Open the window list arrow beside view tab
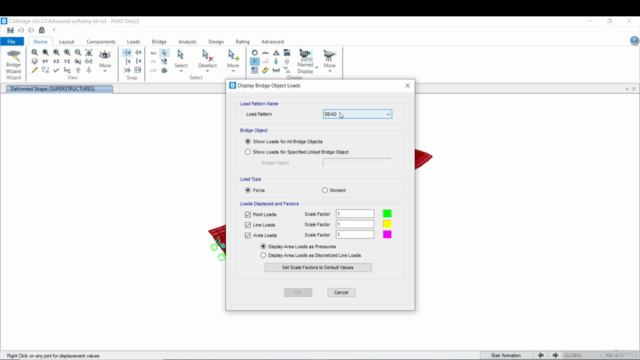Screen dimensions: 640x360 click(627, 89)
